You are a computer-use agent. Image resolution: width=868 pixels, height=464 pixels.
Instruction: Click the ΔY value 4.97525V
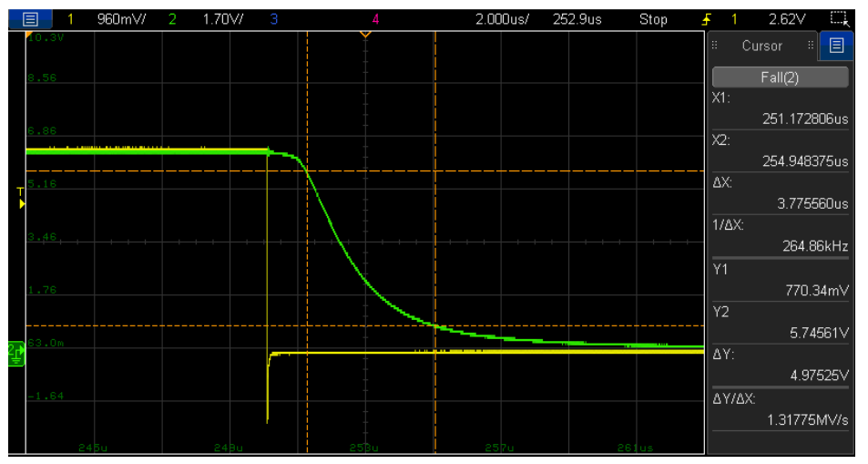tap(819, 376)
